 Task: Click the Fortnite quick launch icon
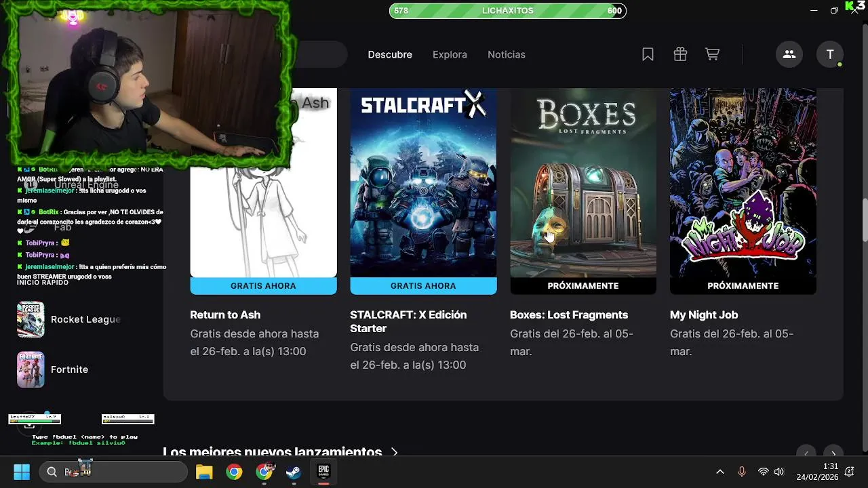pyautogui.click(x=31, y=369)
